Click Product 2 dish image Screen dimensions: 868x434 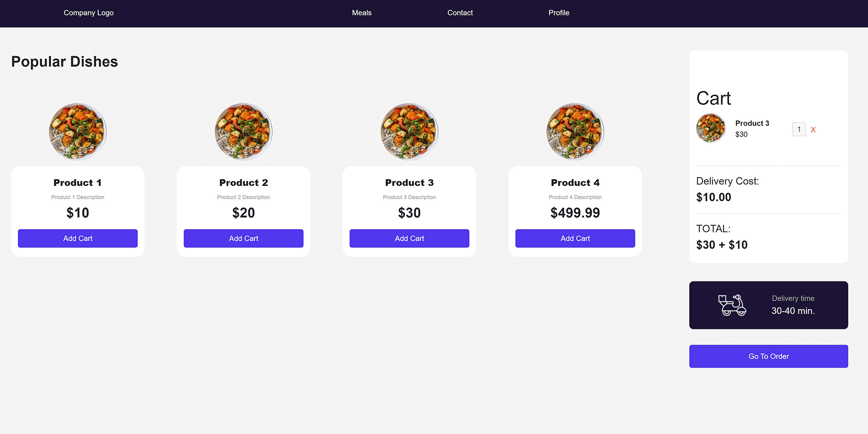243,132
